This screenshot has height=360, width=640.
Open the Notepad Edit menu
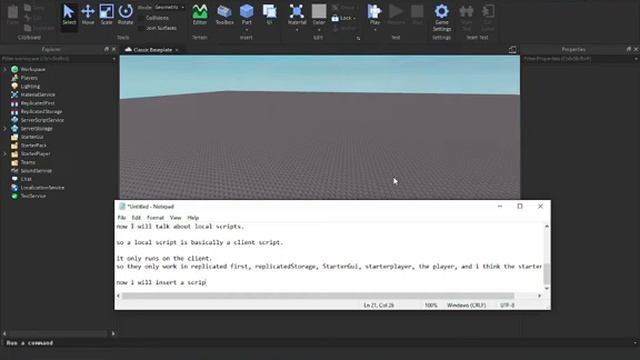[x=136, y=218]
